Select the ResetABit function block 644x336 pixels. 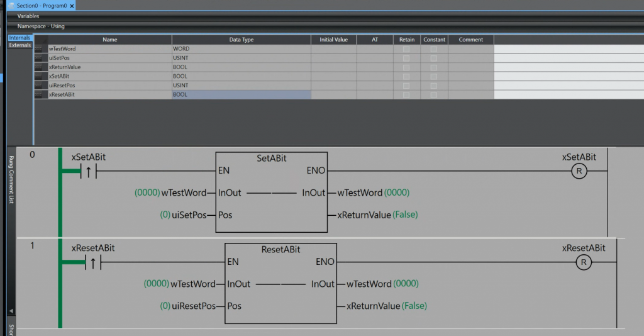pos(280,283)
